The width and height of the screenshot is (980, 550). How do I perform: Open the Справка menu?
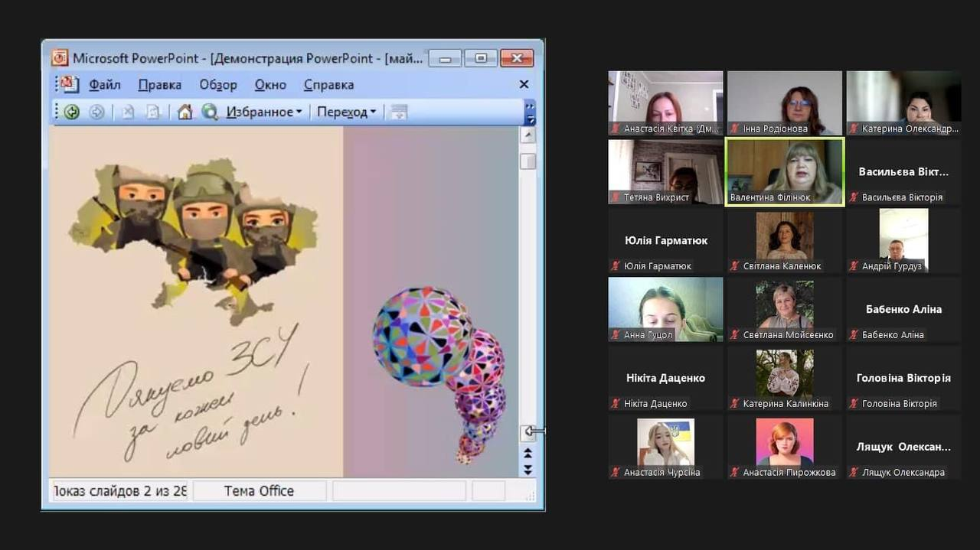coord(328,84)
